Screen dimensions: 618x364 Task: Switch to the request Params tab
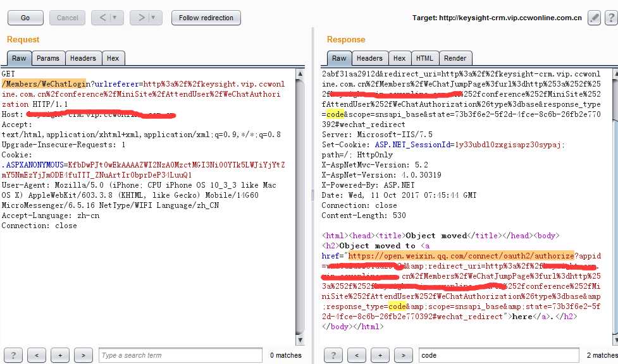click(47, 58)
